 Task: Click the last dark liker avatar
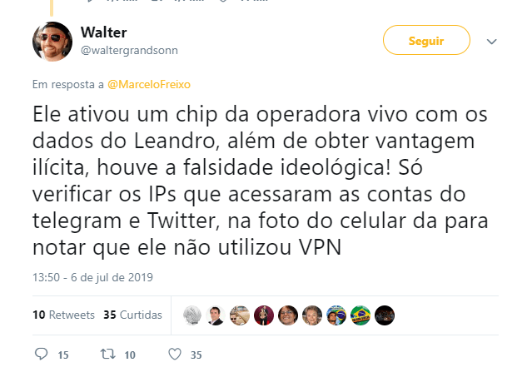(x=385, y=315)
